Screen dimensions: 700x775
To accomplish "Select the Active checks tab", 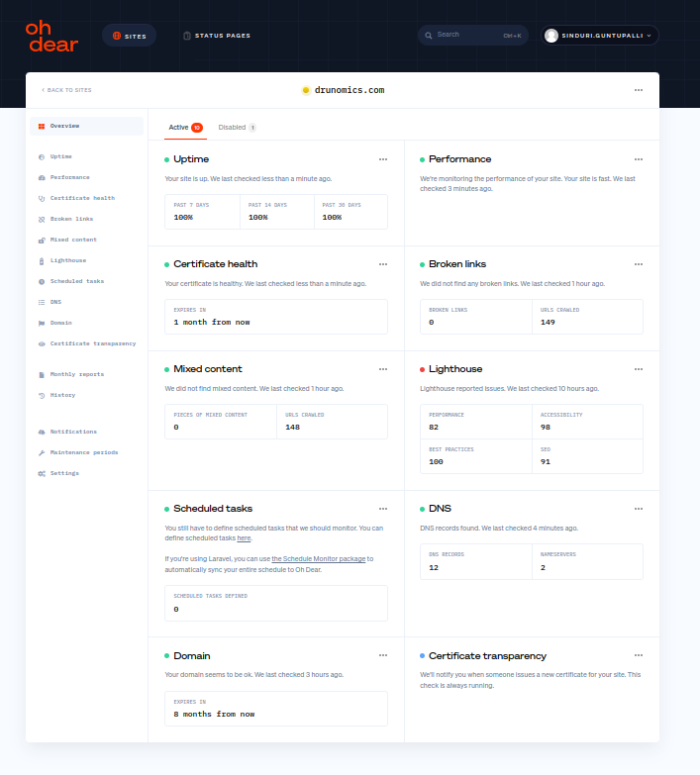I will (185, 128).
